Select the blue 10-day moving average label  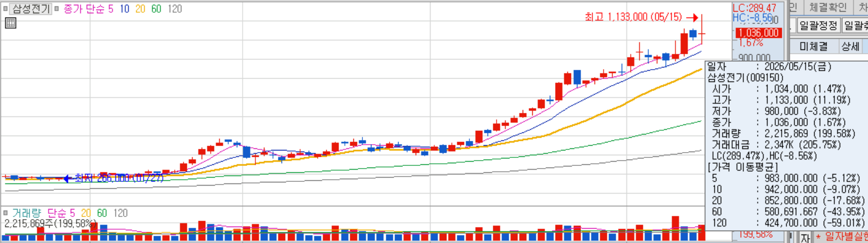pos(125,9)
